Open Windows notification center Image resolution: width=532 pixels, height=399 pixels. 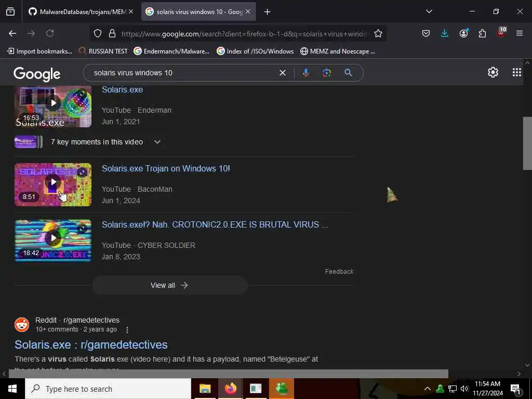pyautogui.click(x=516, y=389)
